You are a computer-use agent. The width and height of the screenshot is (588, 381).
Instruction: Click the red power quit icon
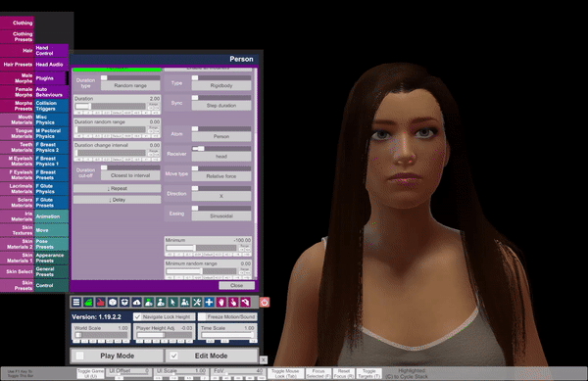[264, 302]
